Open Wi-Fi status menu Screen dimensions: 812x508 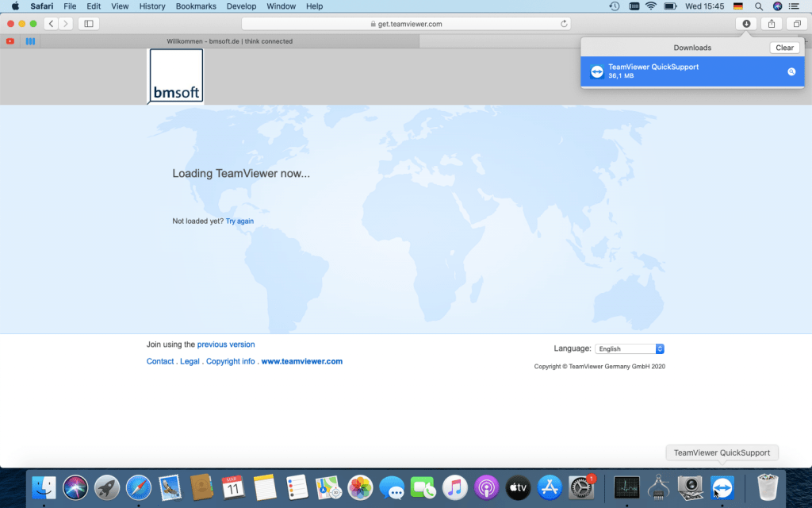pyautogui.click(x=651, y=6)
